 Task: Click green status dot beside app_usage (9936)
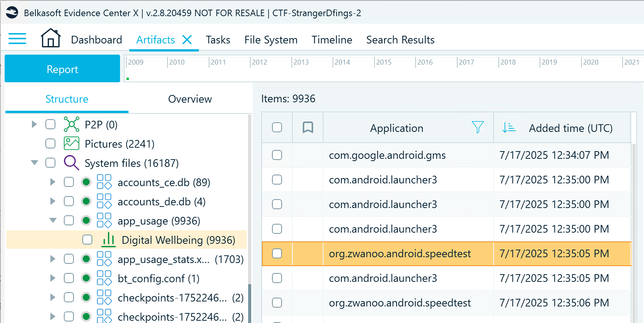(x=86, y=220)
